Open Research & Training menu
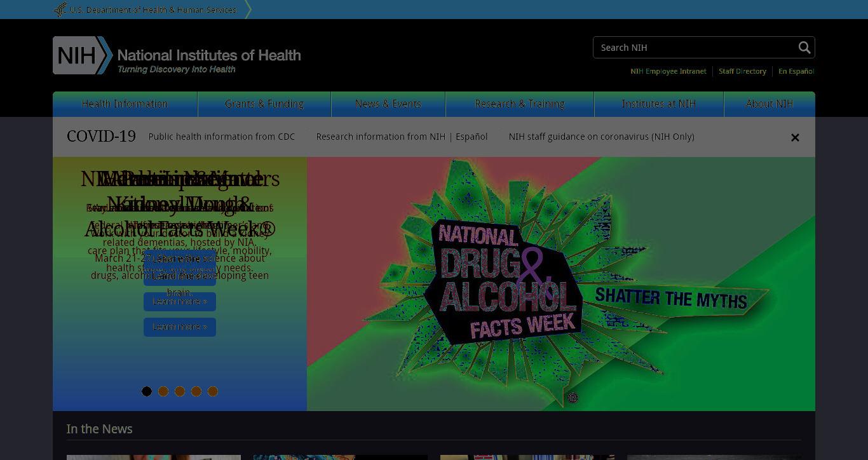Viewport: 868px width, 460px height. coord(520,104)
